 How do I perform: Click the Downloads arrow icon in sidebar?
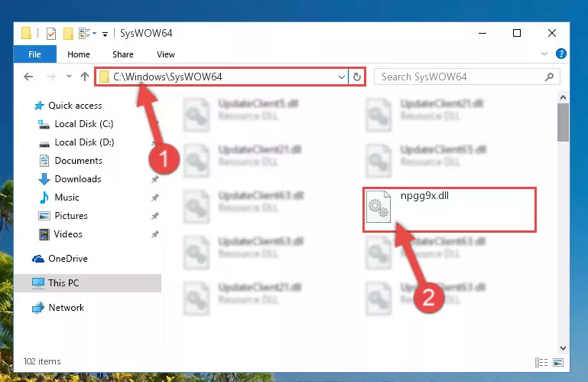tap(44, 179)
